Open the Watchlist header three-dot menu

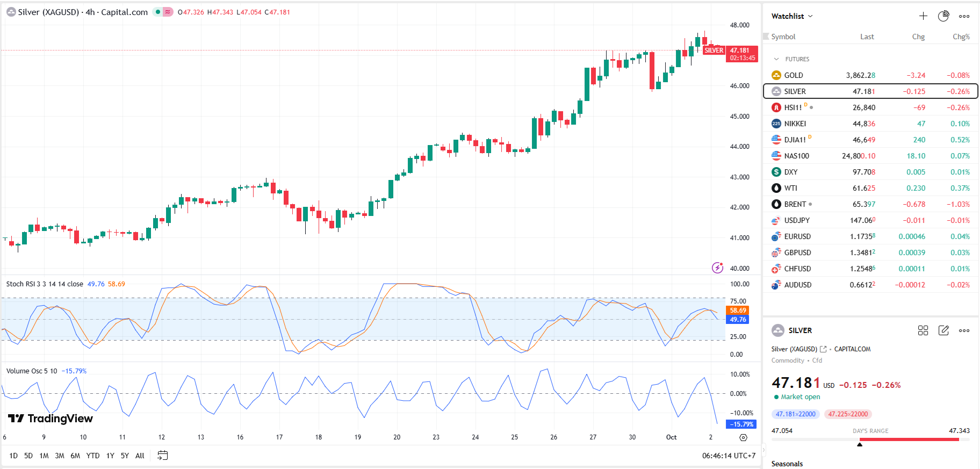(964, 16)
